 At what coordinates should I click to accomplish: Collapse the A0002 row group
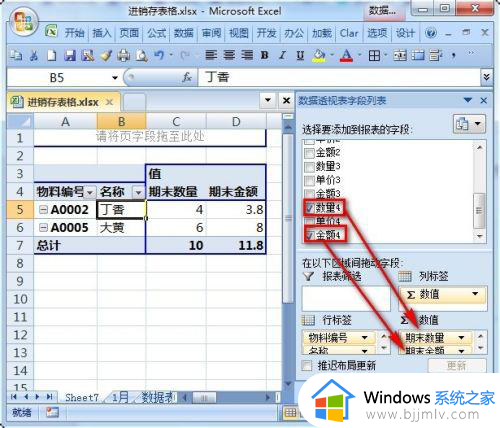tap(43, 209)
